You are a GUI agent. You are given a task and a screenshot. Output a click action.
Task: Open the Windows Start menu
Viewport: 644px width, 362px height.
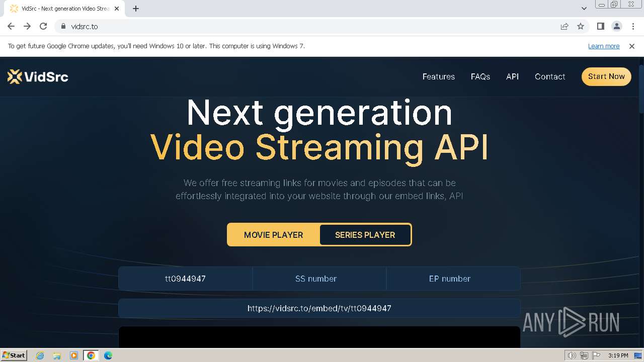click(14, 355)
